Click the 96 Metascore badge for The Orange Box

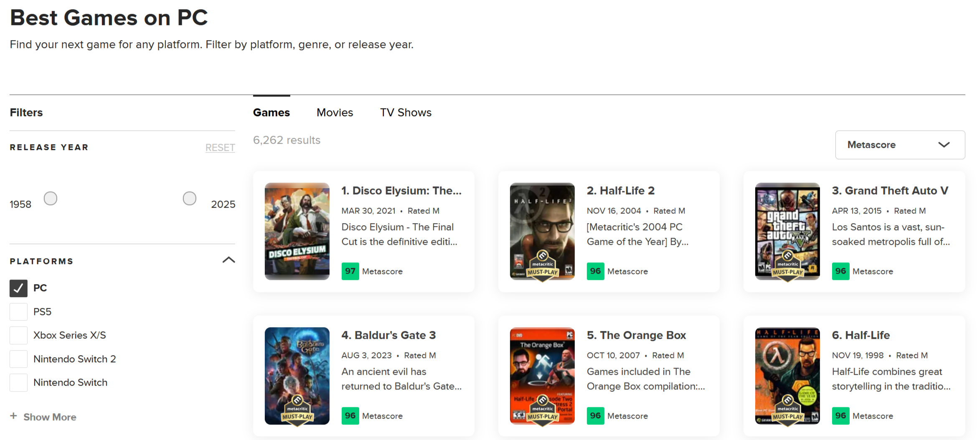tap(595, 416)
